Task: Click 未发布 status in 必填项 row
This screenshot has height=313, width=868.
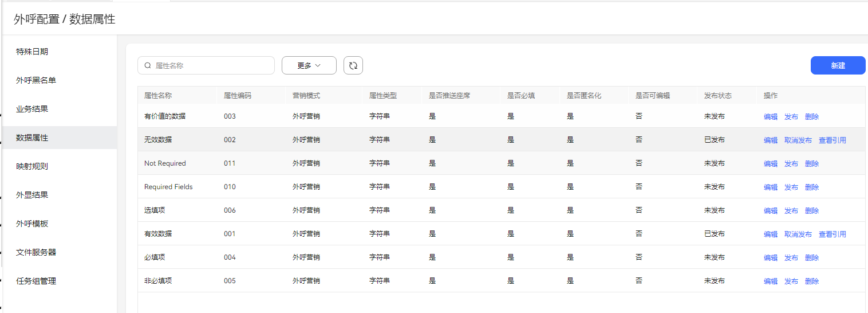Action: (715, 257)
